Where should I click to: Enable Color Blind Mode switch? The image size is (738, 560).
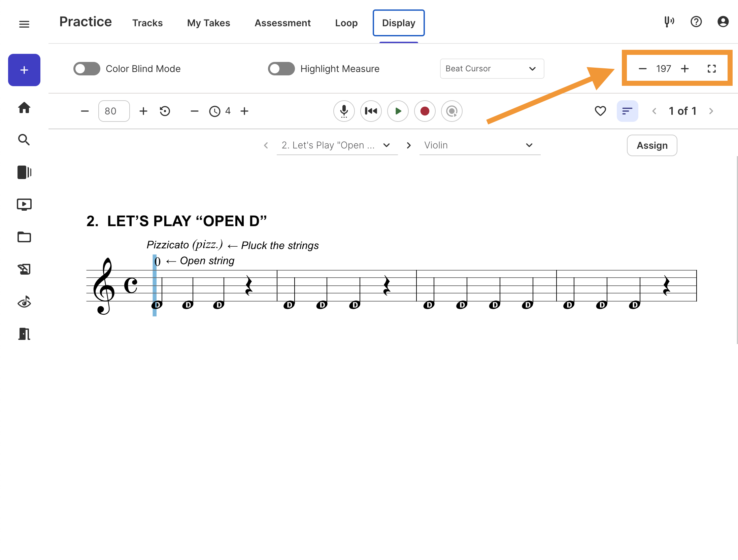pos(87,69)
